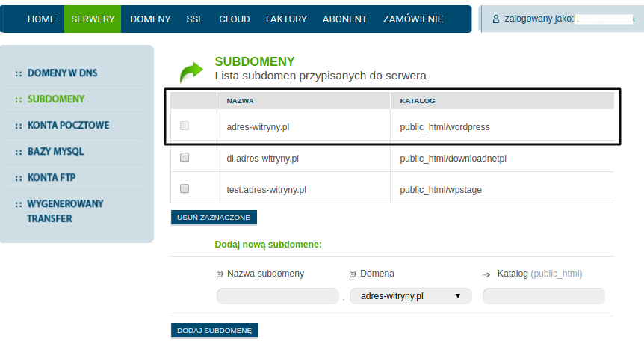The width and height of the screenshot is (644, 344).
Task: Select the test.adres-witryny.pl name cell
Action: [x=267, y=190]
